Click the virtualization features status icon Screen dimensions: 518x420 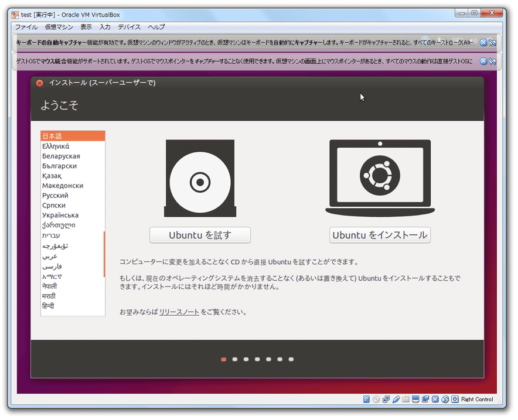click(x=435, y=399)
